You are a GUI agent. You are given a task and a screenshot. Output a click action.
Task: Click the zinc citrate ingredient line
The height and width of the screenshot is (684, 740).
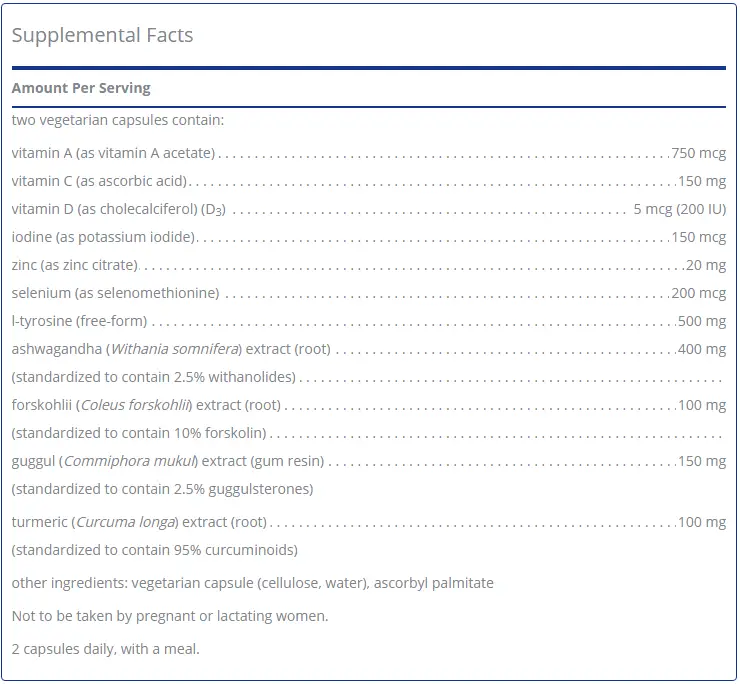point(369,265)
